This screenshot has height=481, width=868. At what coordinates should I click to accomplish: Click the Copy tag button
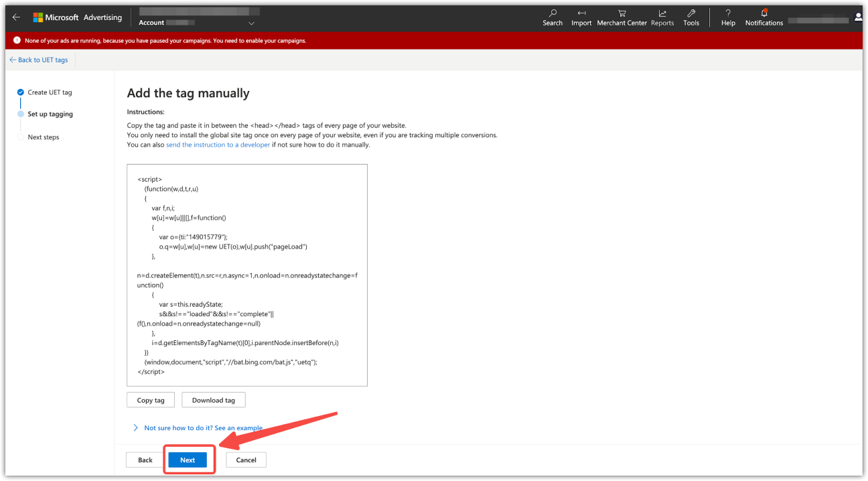[x=151, y=400]
